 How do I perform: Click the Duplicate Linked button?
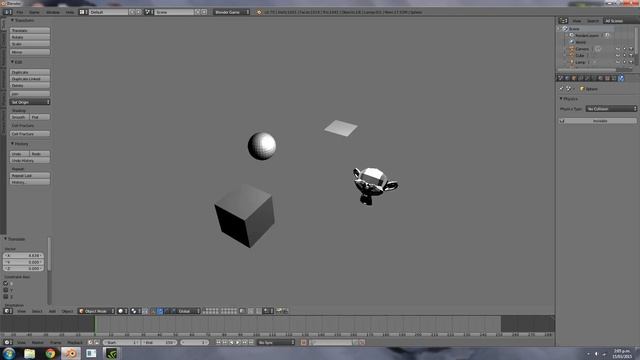(30, 79)
